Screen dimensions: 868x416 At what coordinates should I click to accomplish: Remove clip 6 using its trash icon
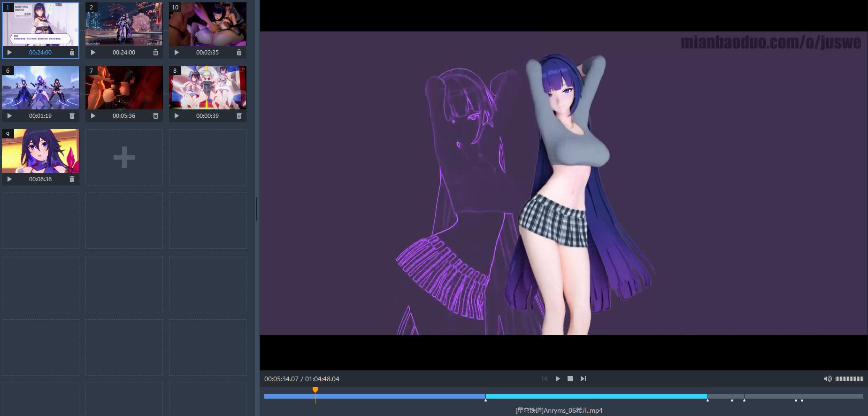click(x=72, y=116)
